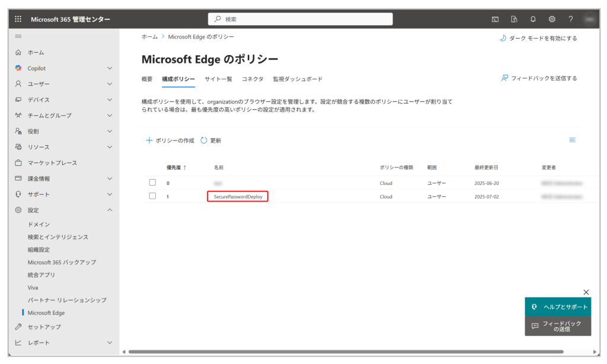This screenshot has width=607, height=364.
Task: Click the home icon in sidebar
Action: click(18, 52)
